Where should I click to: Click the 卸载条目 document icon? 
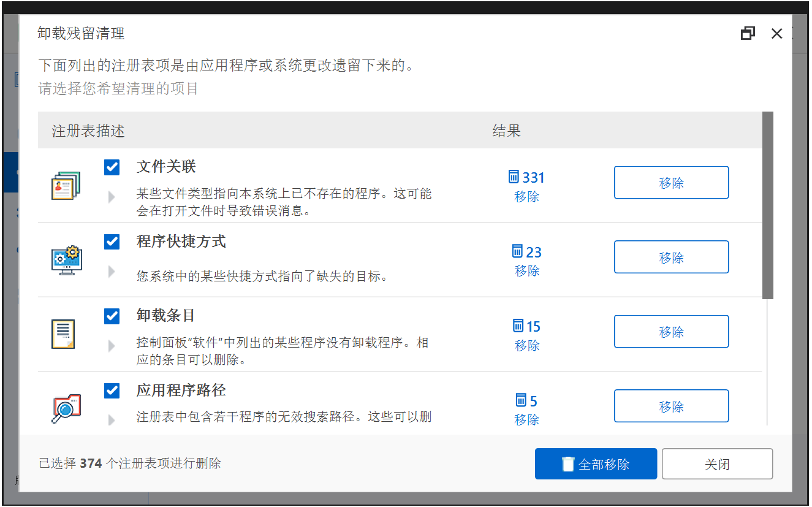63,334
